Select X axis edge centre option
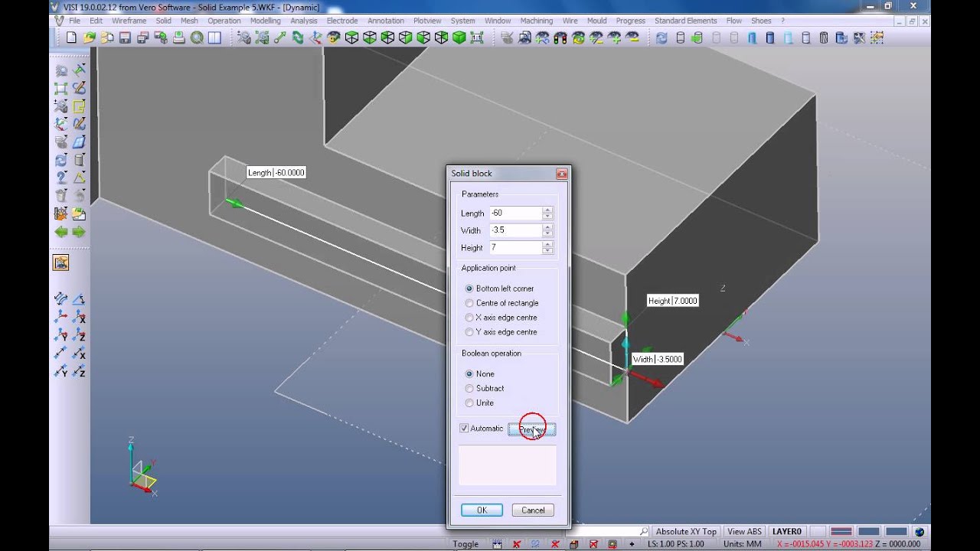This screenshot has height=551, width=980. coord(469,318)
